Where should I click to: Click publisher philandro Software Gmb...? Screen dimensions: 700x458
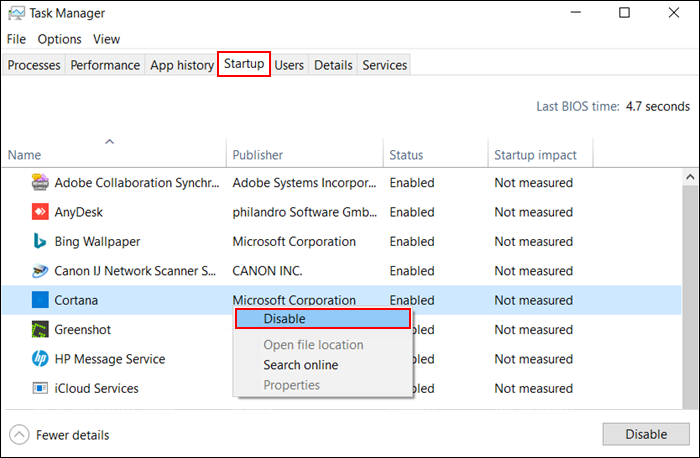304,212
